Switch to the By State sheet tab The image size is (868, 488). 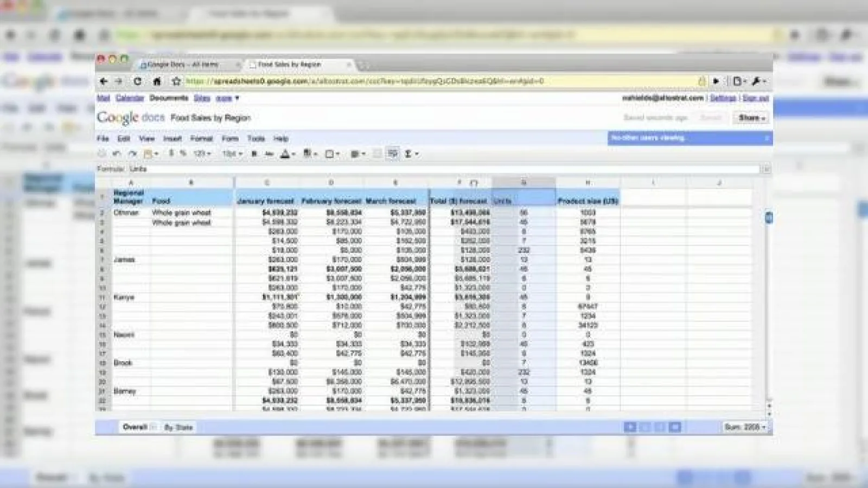tap(178, 427)
